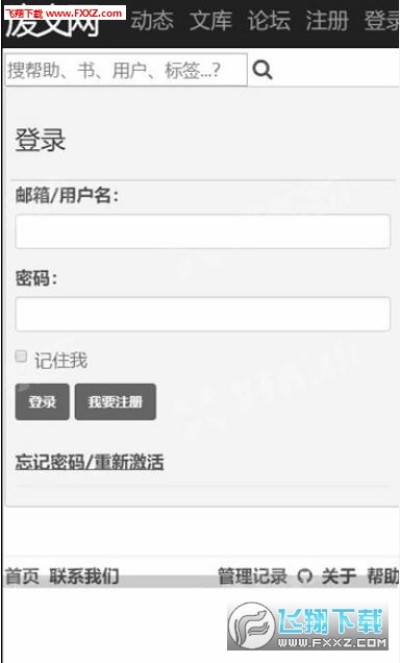The image size is (400, 663).
Task: Click the search box at top
Action: tap(126, 70)
